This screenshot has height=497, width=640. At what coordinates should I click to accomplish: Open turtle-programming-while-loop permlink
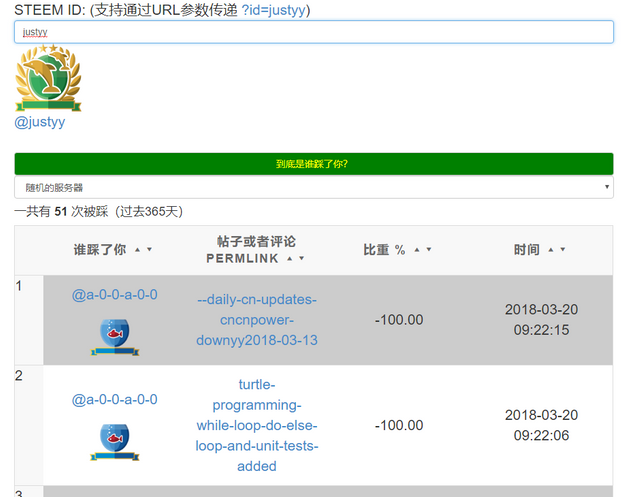click(x=257, y=425)
